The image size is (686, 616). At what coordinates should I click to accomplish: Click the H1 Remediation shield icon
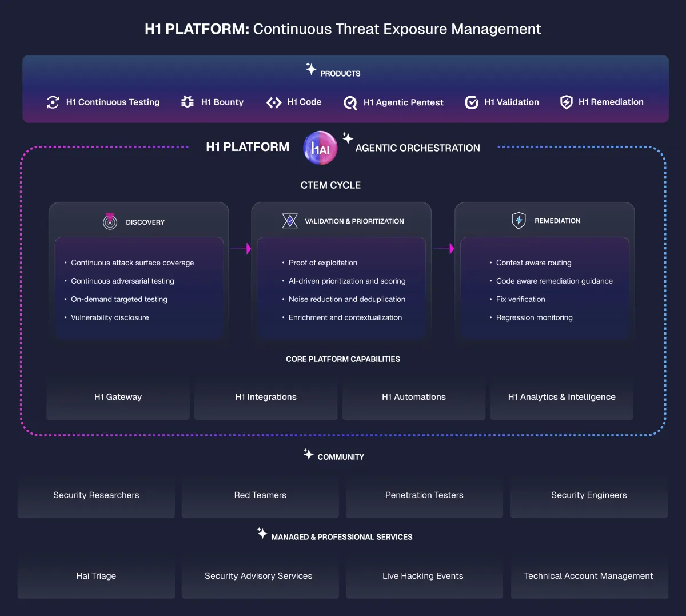(x=566, y=102)
